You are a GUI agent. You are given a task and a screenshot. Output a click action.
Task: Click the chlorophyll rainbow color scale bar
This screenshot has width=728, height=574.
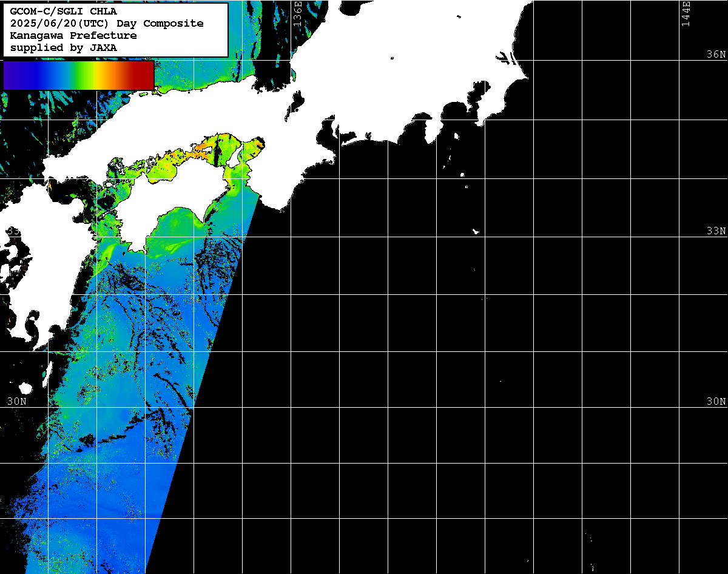(78, 75)
